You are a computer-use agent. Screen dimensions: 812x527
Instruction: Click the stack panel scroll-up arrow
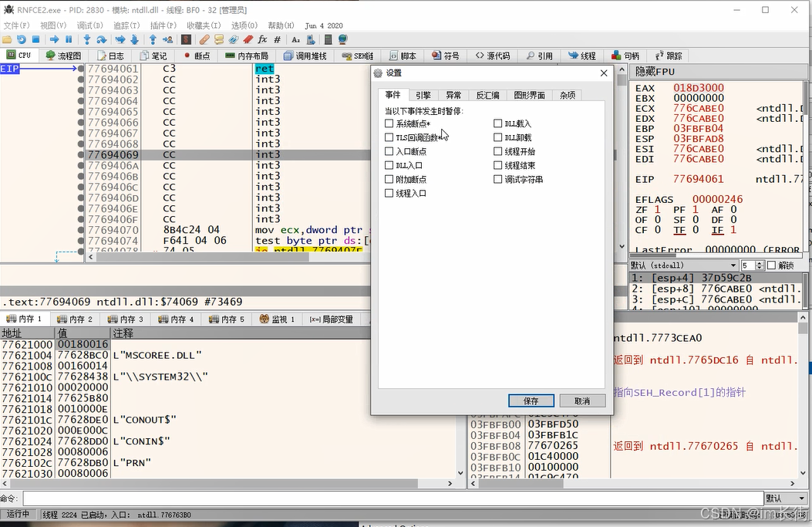803,318
